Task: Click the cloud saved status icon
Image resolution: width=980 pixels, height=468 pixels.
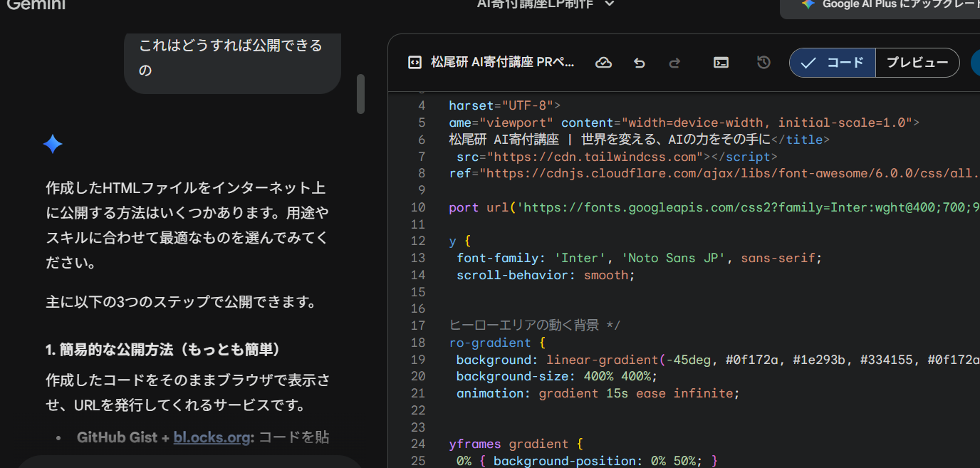Action: pos(603,63)
